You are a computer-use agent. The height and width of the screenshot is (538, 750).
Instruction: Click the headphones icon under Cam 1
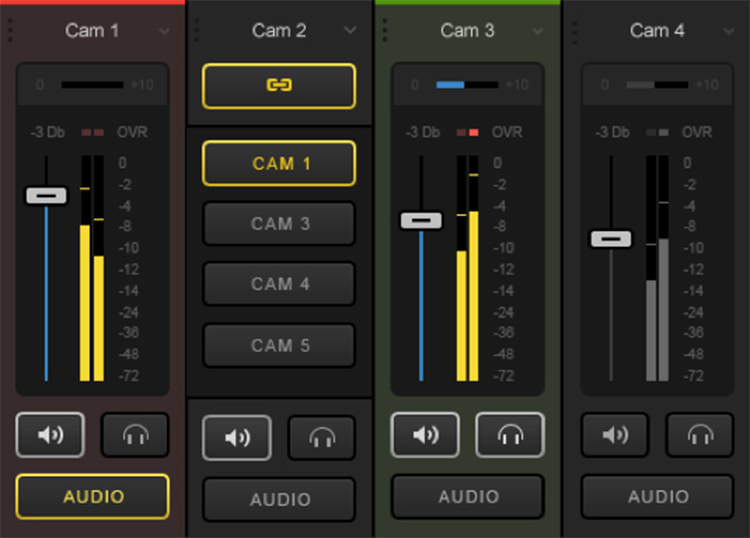click(135, 435)
